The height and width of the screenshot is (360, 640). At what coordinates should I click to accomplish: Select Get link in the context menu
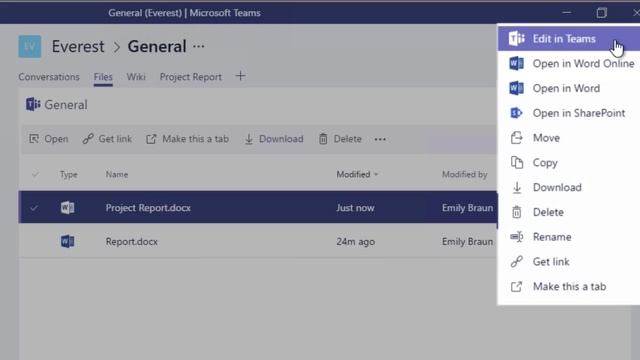(569, 262)
